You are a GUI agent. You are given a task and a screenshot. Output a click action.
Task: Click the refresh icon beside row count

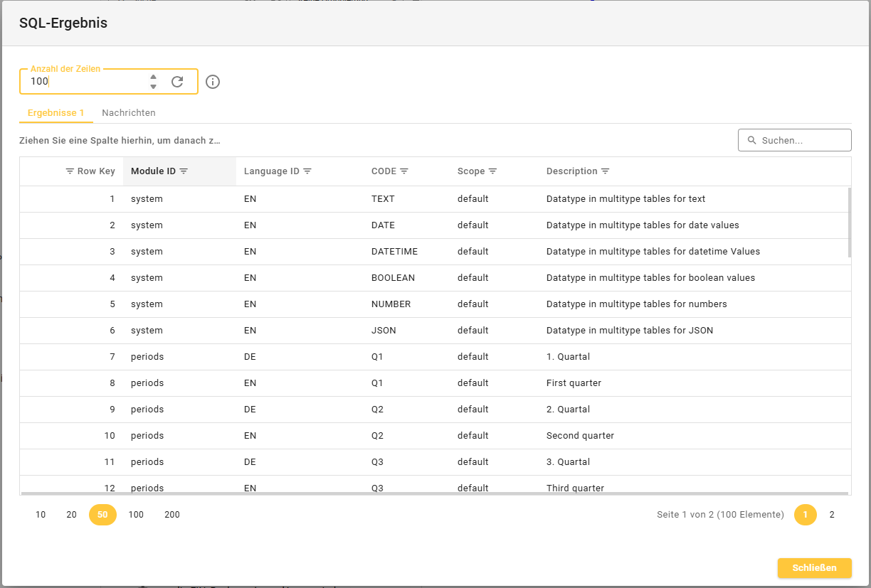177,82
